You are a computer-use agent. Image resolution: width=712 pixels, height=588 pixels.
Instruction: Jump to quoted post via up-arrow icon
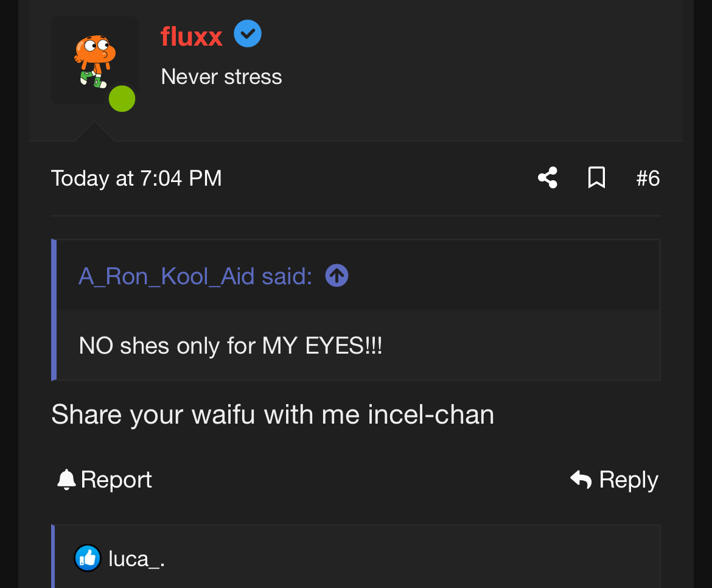click(337, 276)
